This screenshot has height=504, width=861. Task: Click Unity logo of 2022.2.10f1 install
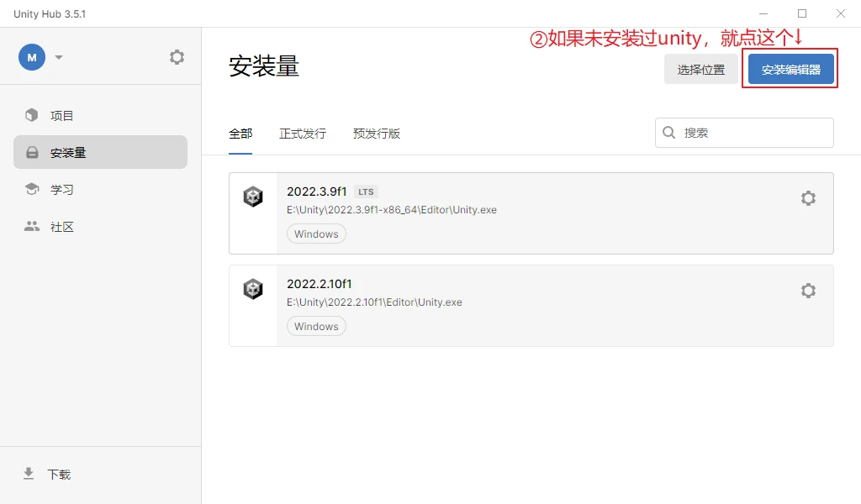tap(253, 288)
